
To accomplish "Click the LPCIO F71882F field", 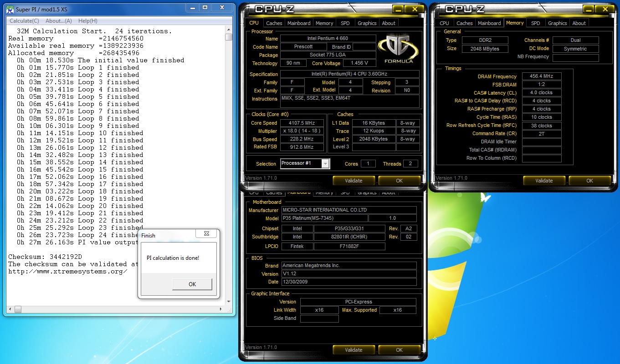I will click(x=349, y=246).
